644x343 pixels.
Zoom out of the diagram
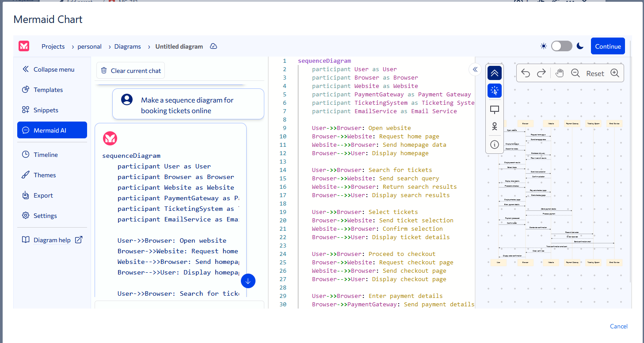coord(575,73)
